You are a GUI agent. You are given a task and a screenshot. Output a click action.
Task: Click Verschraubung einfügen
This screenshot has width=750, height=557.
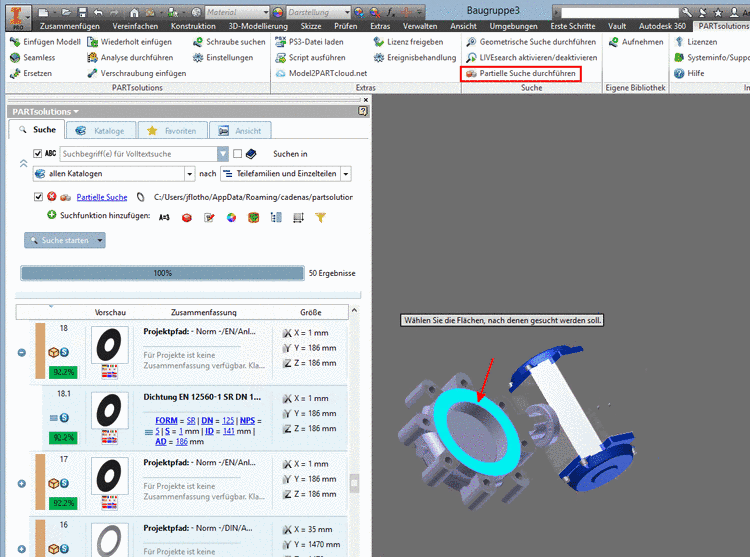(137, 73)
